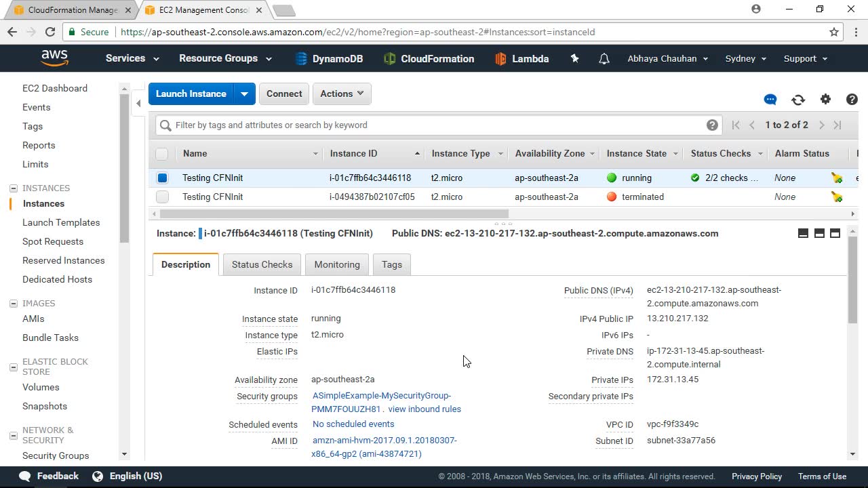This screenshot has width=868, height=488.
Task: Create alarm for running instance i-01c7ffb64c3446118
Action: [x=837, y=178]
